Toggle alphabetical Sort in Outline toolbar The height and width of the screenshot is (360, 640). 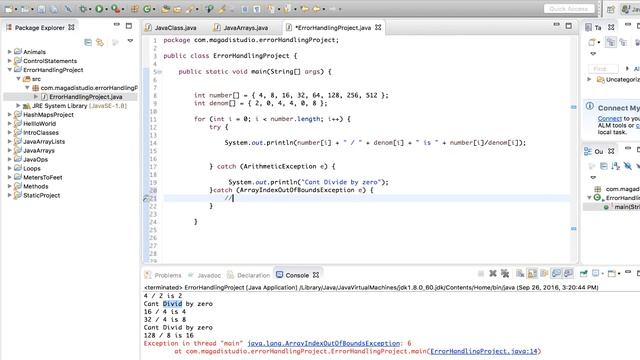pyautogui.click(x=616, y=166)
